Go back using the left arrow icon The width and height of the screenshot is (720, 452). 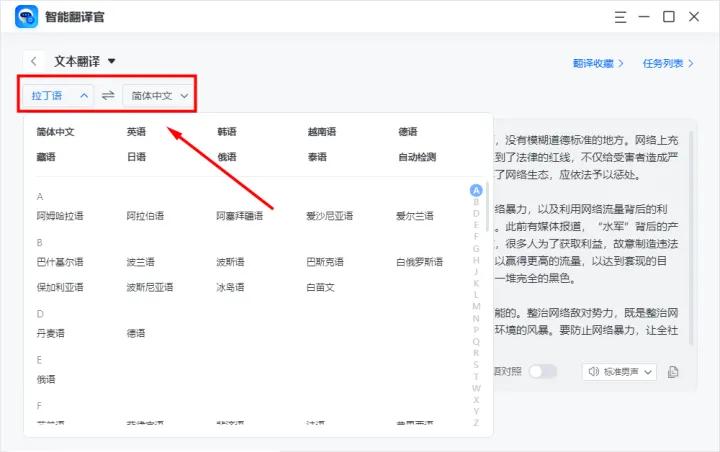(x=34, y=61)
